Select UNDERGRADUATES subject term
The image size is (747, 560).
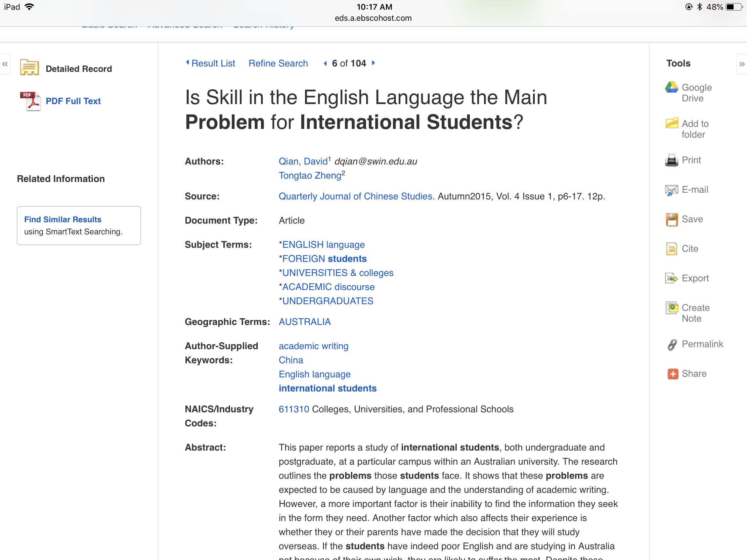tap(327, 301)
